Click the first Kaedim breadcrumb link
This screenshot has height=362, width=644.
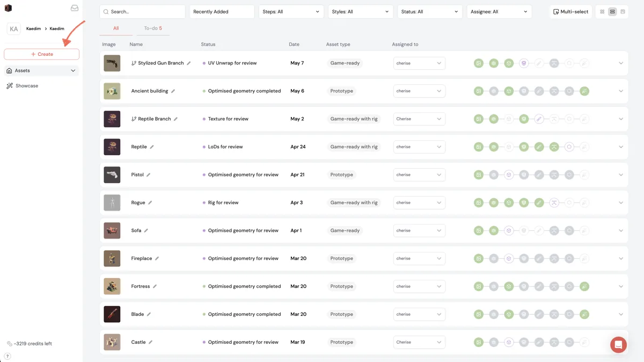point(33,29)
